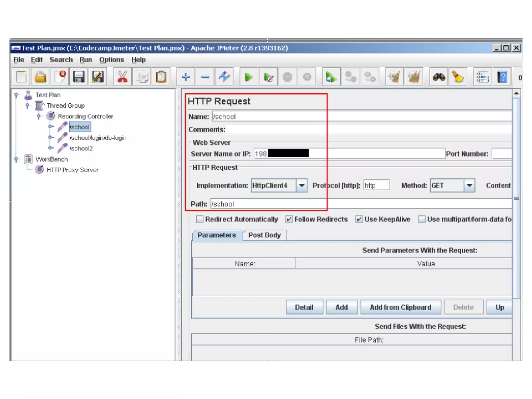
Task: Click the Add from Clipboard button
Action: (400, 307)
